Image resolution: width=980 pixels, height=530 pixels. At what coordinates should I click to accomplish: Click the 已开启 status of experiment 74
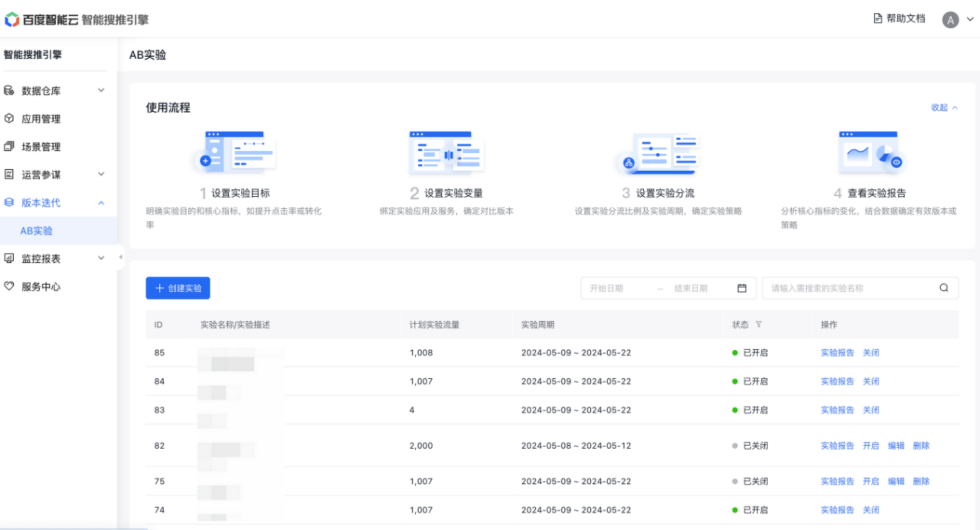coord(750,510)
